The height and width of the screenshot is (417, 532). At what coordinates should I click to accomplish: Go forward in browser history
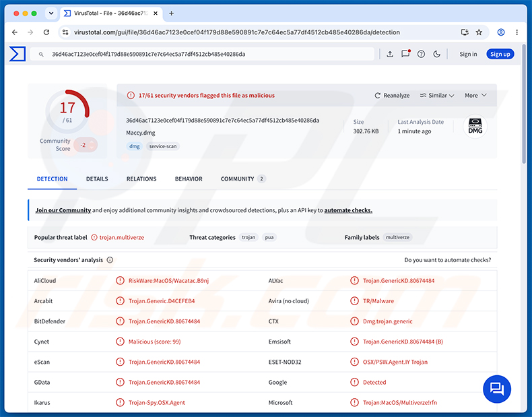[x=30, y=32]
